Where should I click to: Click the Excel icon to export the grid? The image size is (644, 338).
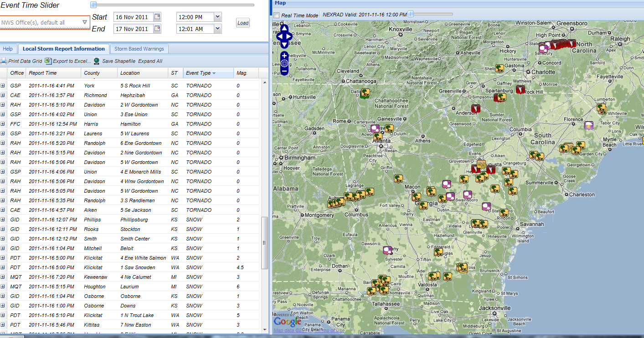point(48,61)
